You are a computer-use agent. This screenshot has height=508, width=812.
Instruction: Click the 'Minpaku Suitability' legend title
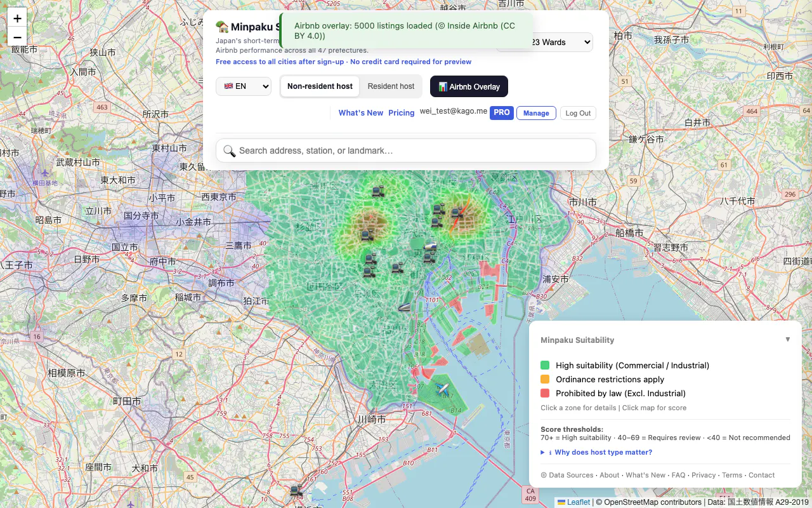[577, 340]
